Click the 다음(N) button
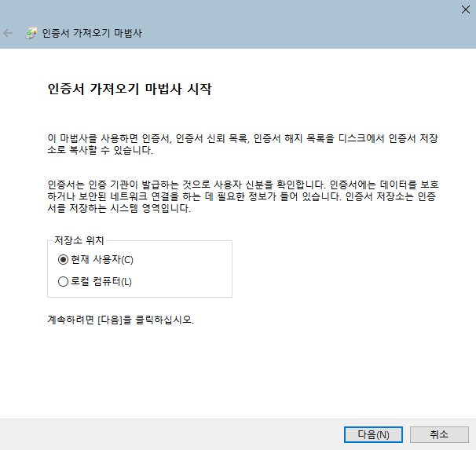Viewport: 476px width, 450px height. (x=373, y=434)
